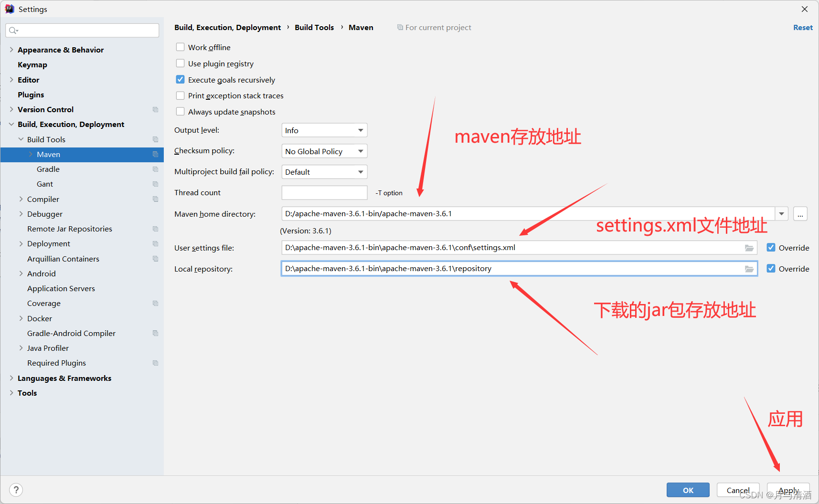Click Build, Execution, Deployment breadcrumb
This screenshot has width=819, height=504.
pyautogui.click(x=228, y=27)
